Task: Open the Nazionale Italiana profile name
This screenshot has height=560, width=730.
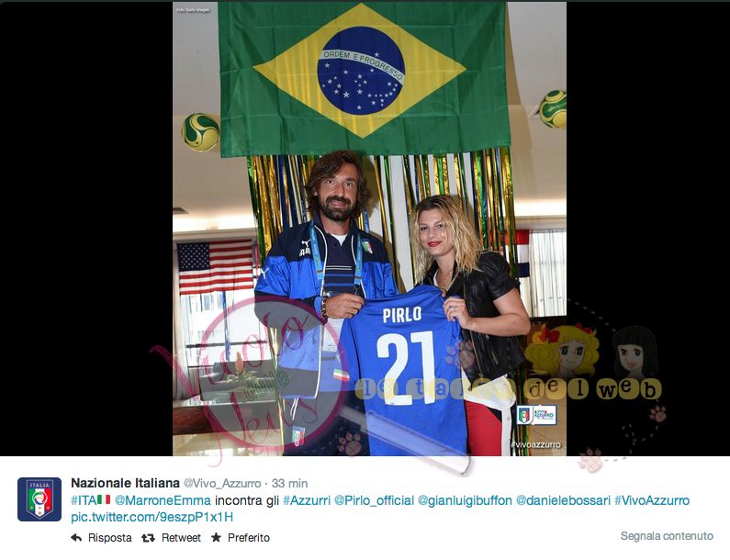Action: tap(125, 483)
